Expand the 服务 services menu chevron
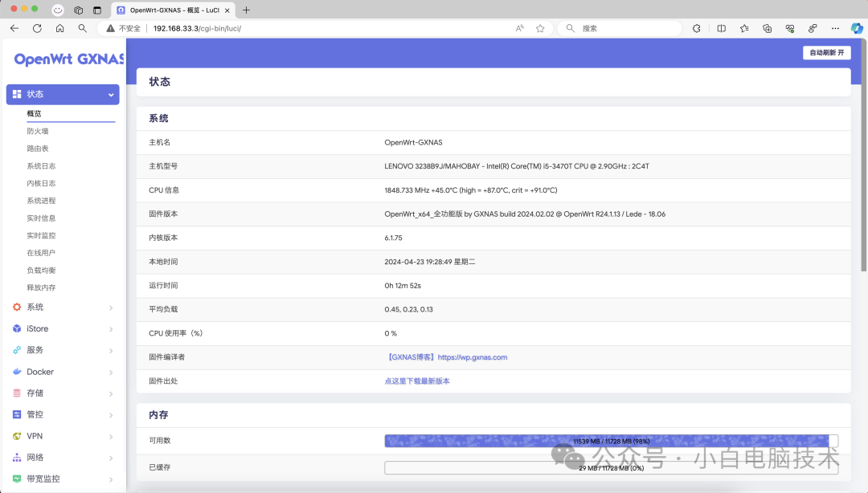This screenshot has height=493, width=868. pyautogui.click(x=111, y=351)
